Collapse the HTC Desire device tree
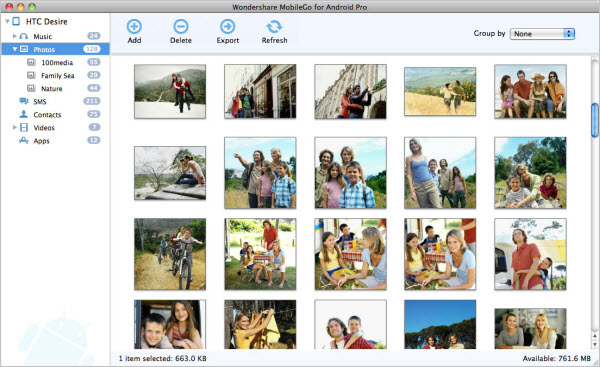Screen dimensions: 600x367 [x=7, y=21]
